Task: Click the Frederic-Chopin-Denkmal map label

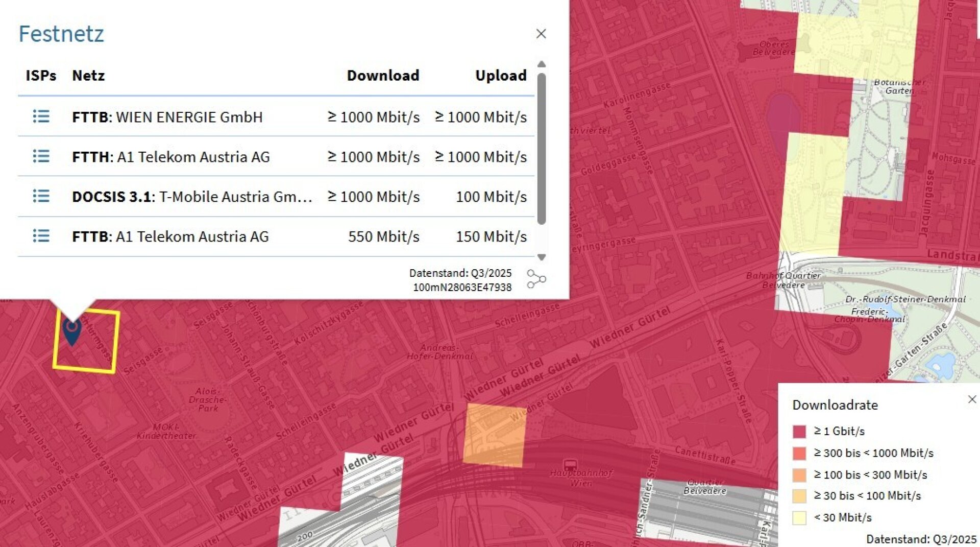Action: 870,315
